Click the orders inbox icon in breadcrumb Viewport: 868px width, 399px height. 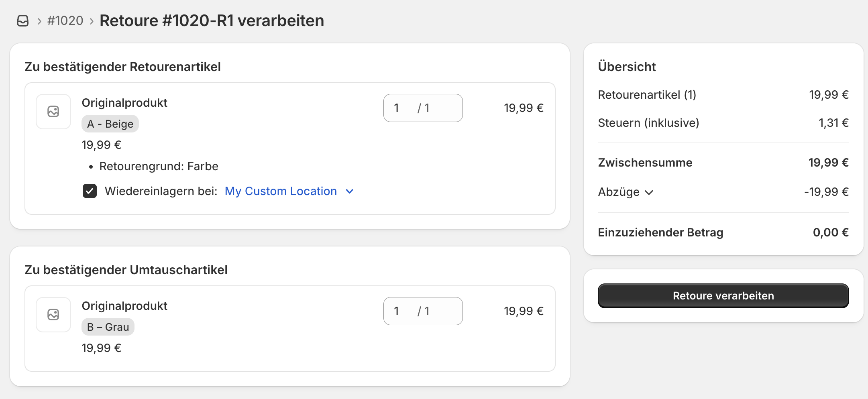point(23,21)
